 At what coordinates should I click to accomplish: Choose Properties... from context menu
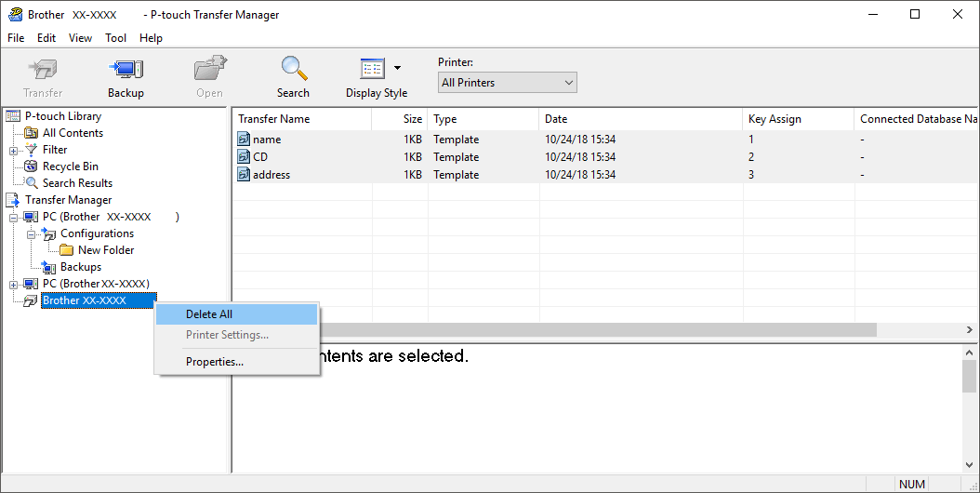(215, 362)
